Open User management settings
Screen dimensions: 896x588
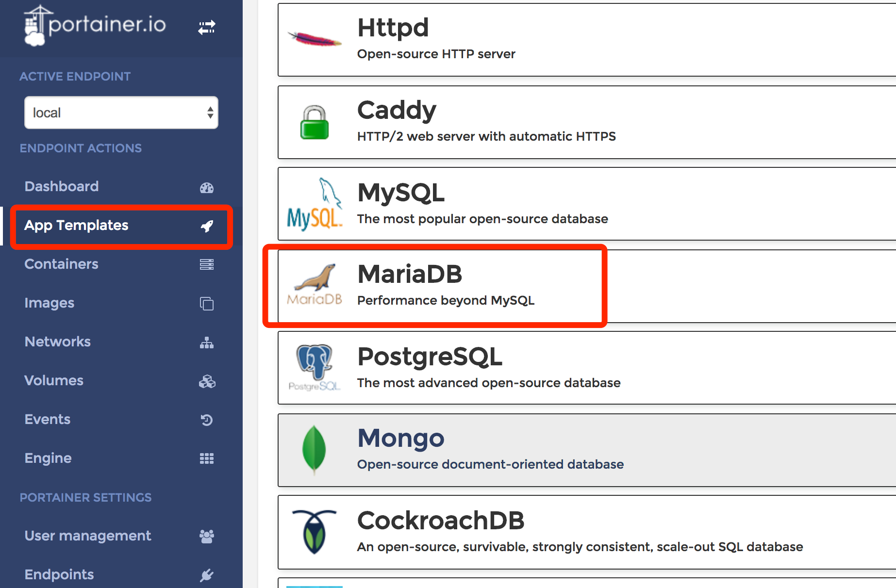(88, 536)
